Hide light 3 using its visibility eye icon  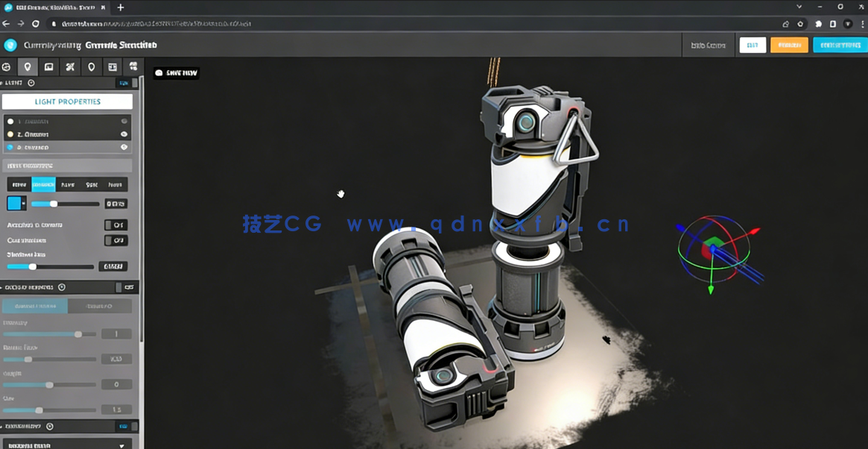click(x=124, y=147)
